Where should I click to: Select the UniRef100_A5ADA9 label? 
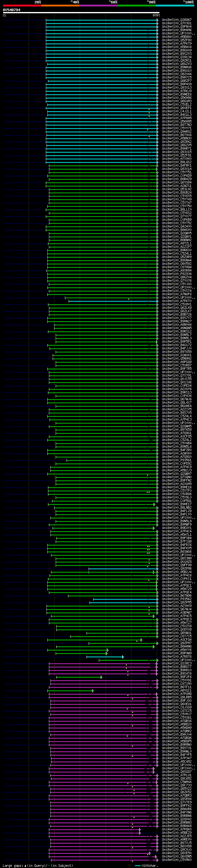177,728
